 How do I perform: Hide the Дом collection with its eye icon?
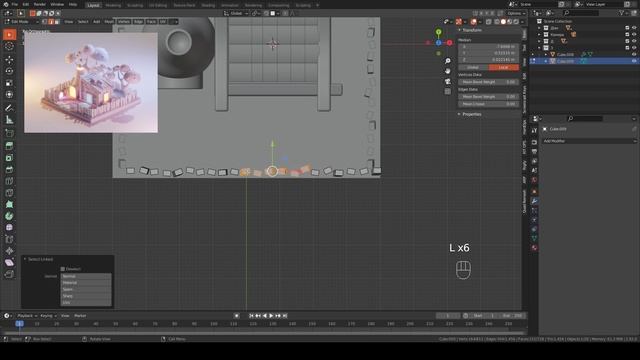point(634,28)
